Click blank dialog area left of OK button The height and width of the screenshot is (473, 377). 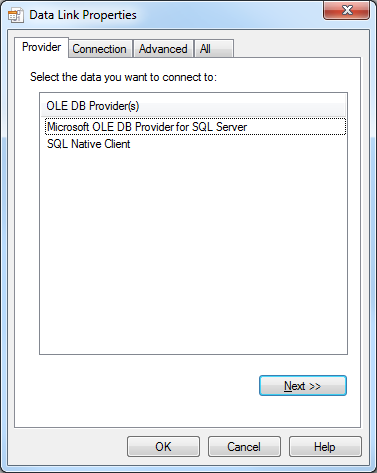click(67, 447)
